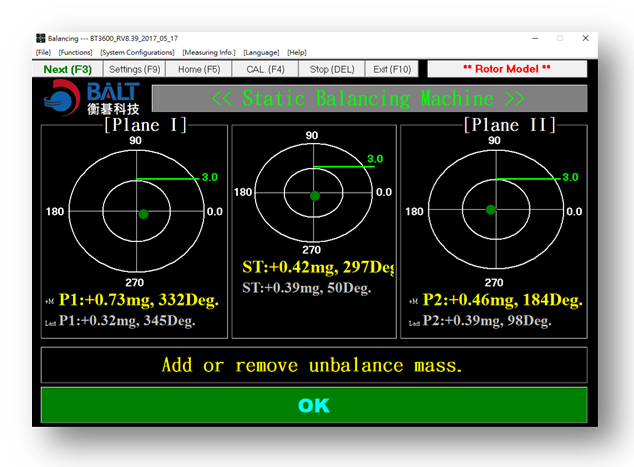Start calibration with CAL. (F4)

[265, 69]
